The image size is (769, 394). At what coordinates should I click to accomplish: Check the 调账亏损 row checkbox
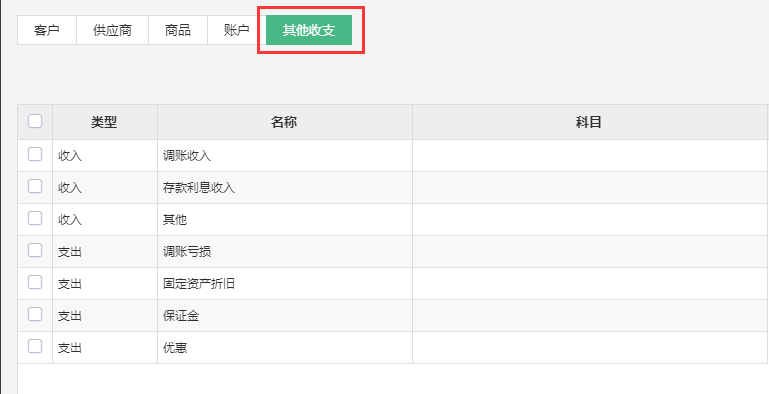35,251
